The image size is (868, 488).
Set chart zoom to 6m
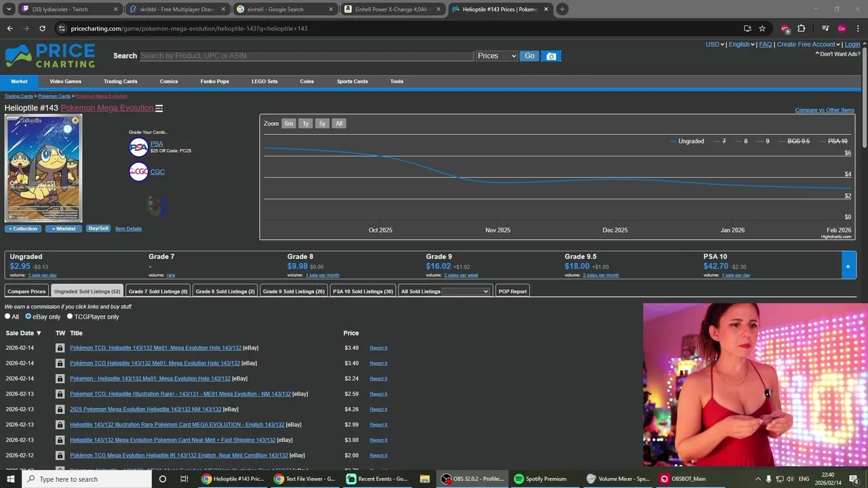point(289,123)
